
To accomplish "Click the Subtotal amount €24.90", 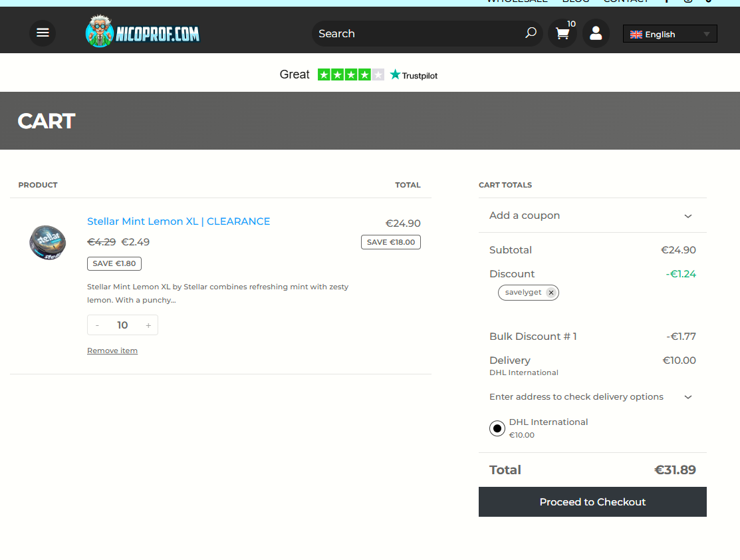I will pos(678,250).
